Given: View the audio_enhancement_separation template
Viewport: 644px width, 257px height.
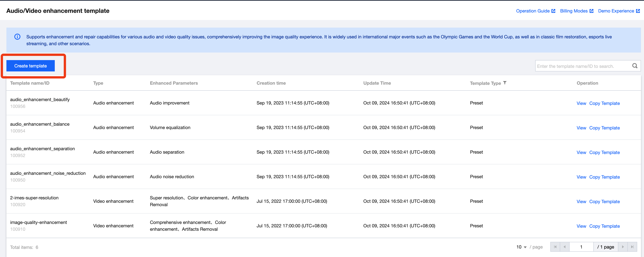Looking at the screenshot, I should pyautogui.click(x=581, y=152).
